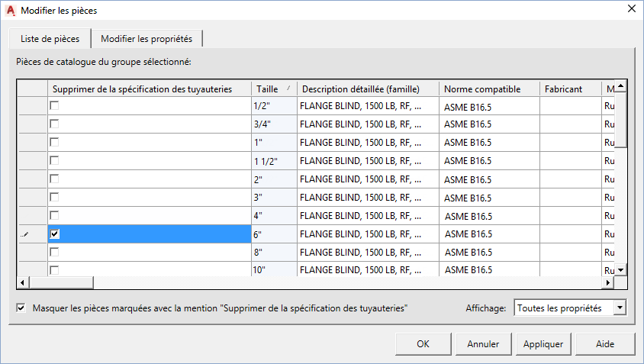Switch to the Liste de pièces tab

tap(49, 39)
